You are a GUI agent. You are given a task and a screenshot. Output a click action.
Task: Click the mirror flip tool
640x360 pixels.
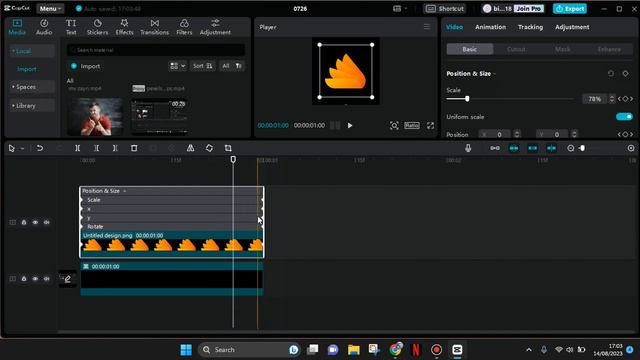pos(190,148)
